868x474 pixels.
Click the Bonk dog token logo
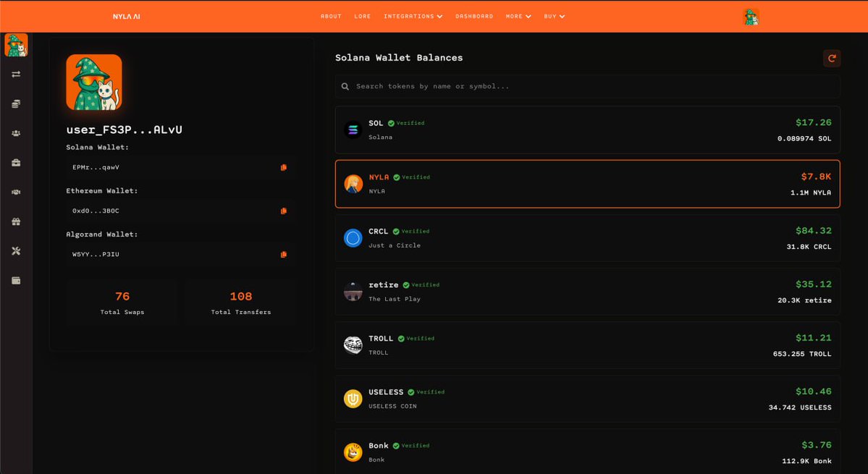(353, 452)
